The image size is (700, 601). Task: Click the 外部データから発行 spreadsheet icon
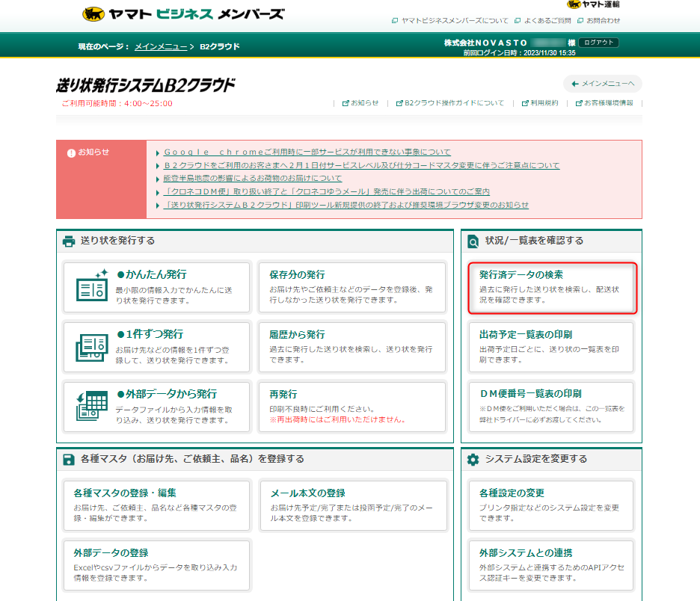tap(93, 405)
